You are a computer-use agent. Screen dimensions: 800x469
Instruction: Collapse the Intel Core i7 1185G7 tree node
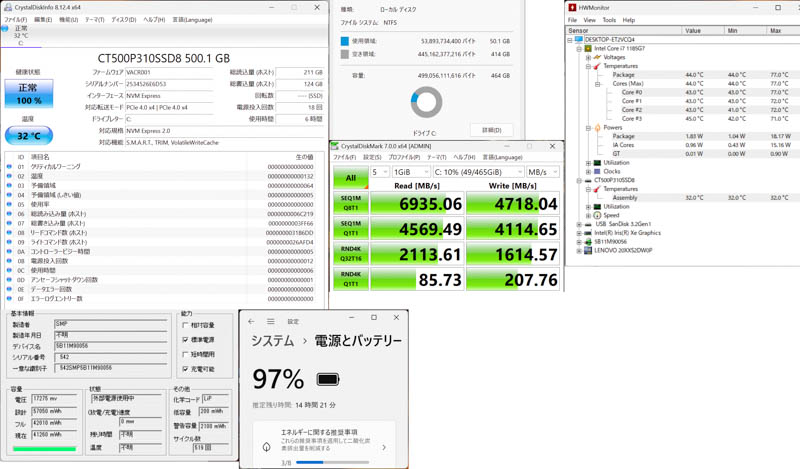coord(579,48)
